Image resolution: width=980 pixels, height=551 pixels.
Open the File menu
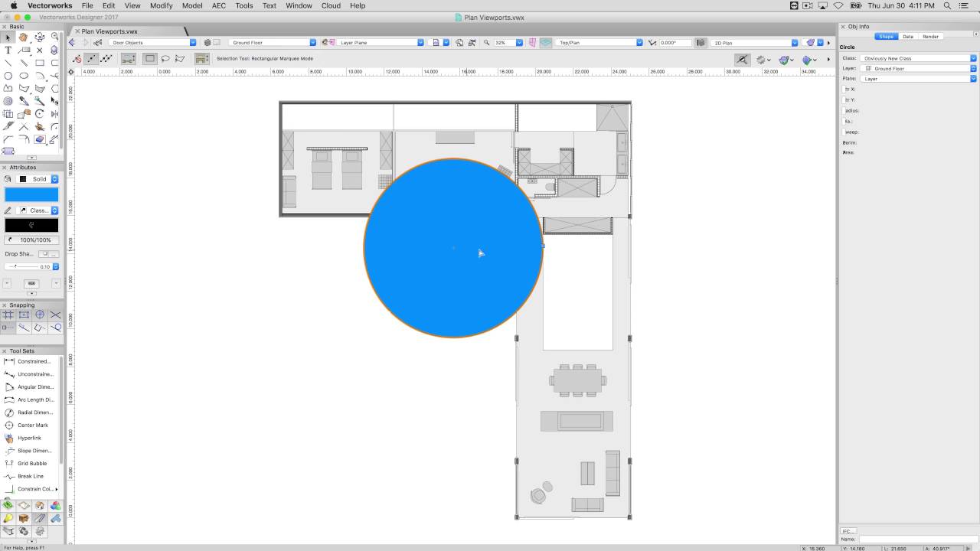pyautogui.click(x=87, y=5)
